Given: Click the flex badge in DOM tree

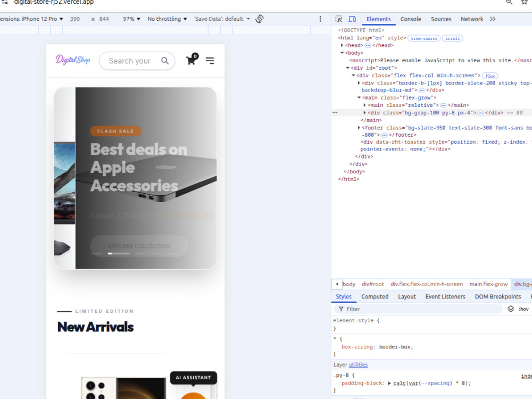Looking at the screenshot, I should (x=490, y=76).
